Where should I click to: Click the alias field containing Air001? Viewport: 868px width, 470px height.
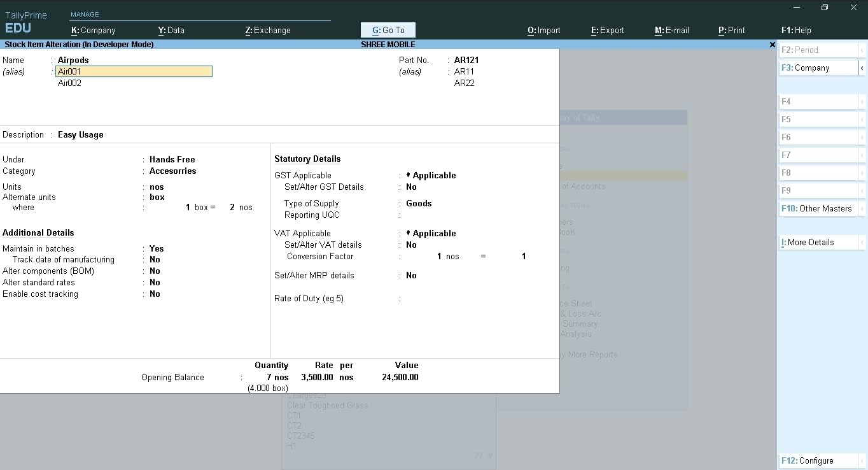(x=134, y=71)
